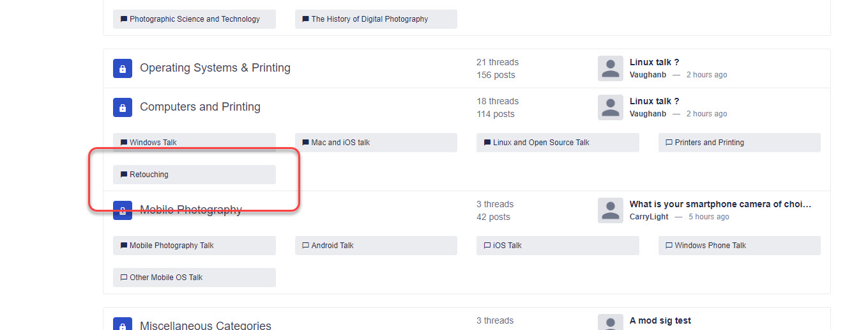Image resolution: width=868 pixels, height=330 pixels.
Task: Open the Windows Talk subforum
Action: coord(153,143)
